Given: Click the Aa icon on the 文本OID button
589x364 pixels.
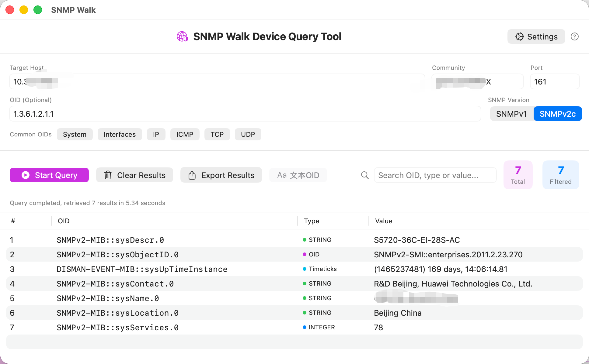Looking at the screenshot, I should (282, 175).
